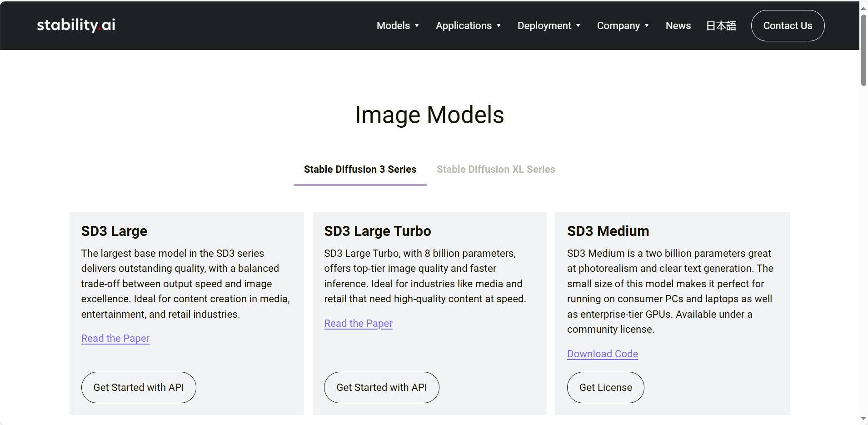The width and height of the screenshot is (868, 425).
Task: Click the scrollbar up arrow
Action: click(x=863, y=8)
